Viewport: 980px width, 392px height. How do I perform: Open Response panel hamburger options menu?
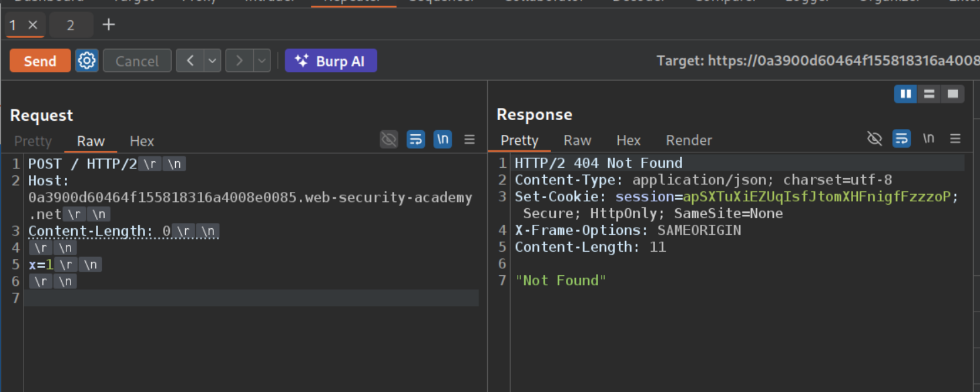click(x=955, y=139)
